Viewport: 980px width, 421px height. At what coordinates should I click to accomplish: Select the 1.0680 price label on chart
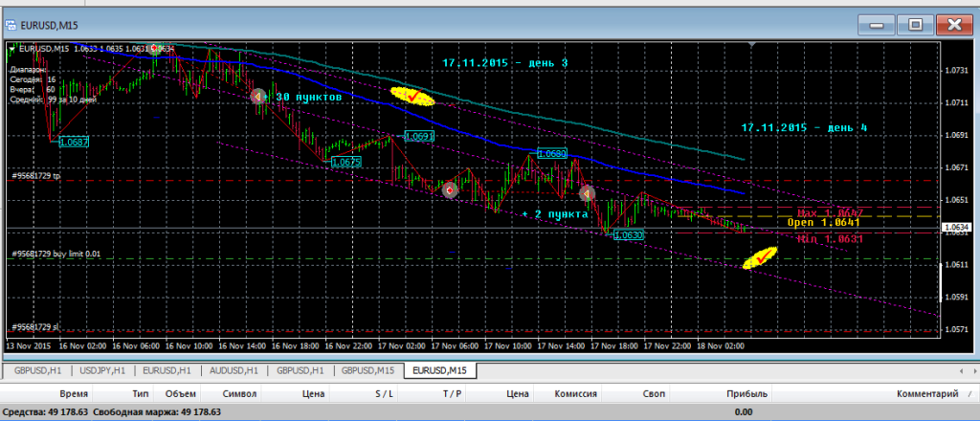[552, 153]
